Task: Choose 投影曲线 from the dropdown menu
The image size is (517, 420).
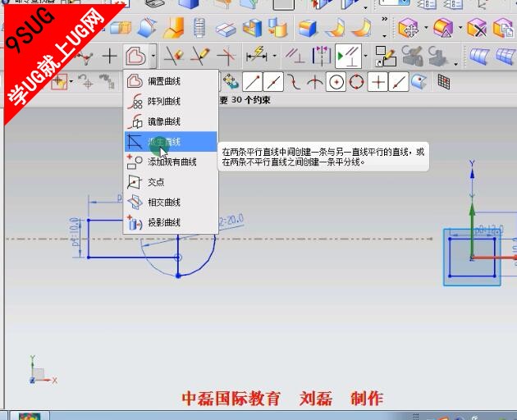Action: 171,222
